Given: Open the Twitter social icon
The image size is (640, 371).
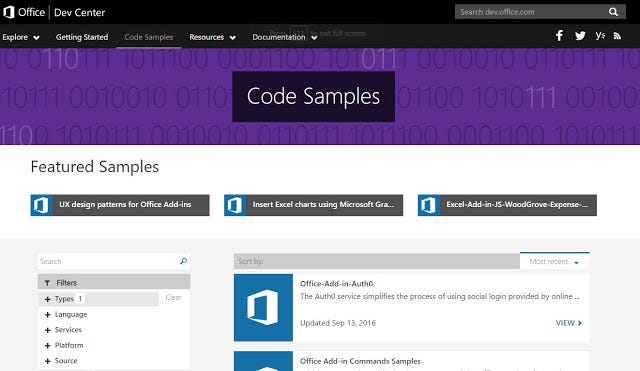Looking at the screenshot, I should click(x=580, y=36).
